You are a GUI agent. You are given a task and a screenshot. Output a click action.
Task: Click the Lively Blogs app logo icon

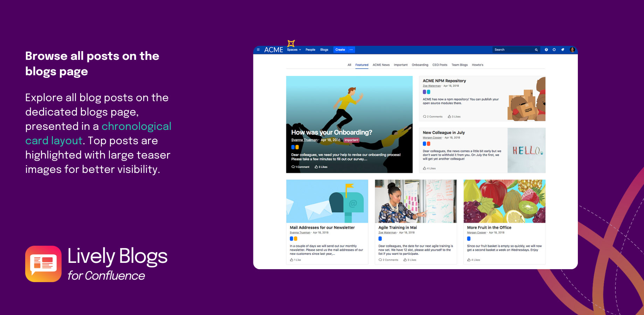pyautogui.click(x=43, y=264)
